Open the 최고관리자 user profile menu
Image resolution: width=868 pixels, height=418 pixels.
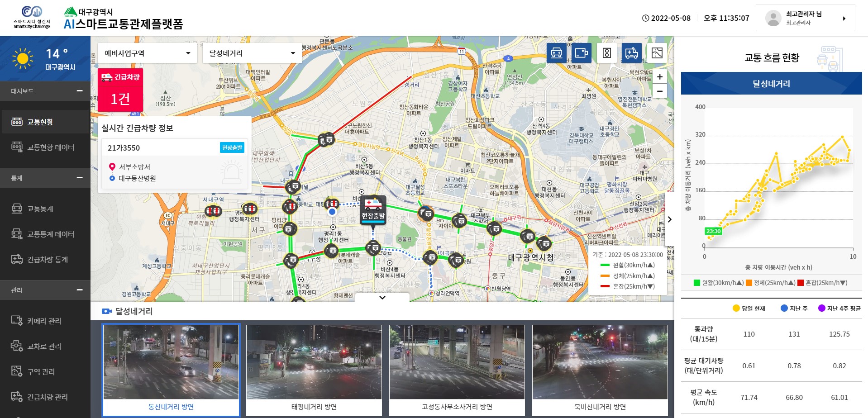pyautogui.click(x=805, y=18)
